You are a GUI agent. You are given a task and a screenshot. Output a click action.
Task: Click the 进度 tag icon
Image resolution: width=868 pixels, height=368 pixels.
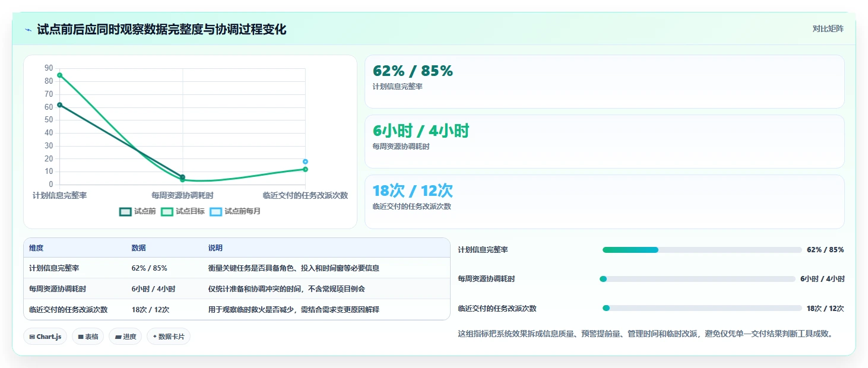point(118,337)
